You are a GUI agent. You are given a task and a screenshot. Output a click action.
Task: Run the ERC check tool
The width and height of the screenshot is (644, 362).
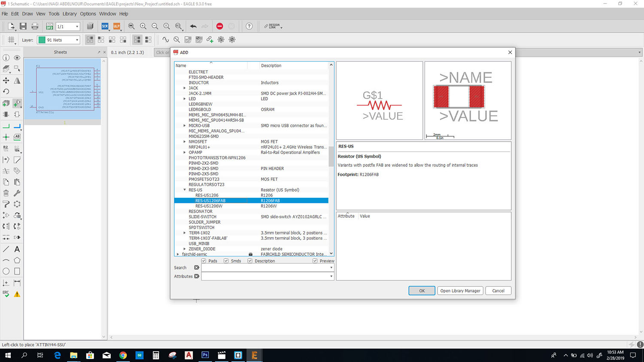click(6, 294)
